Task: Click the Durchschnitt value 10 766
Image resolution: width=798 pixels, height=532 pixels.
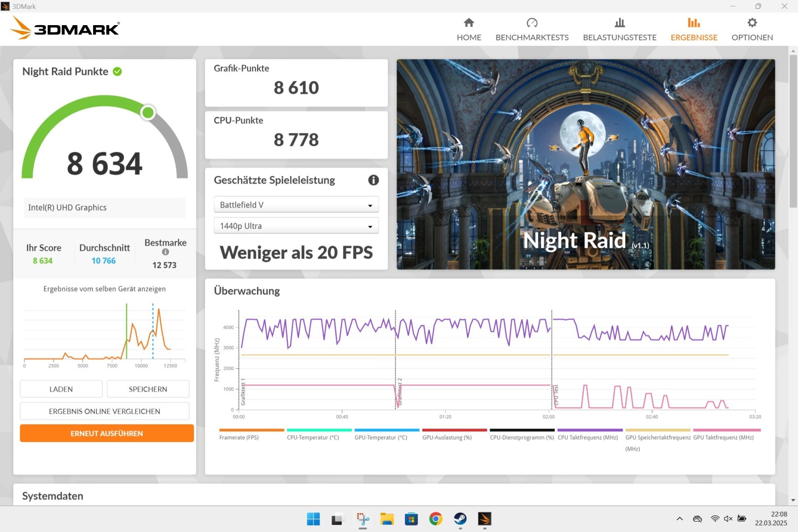Action: [x=103, y=261]
